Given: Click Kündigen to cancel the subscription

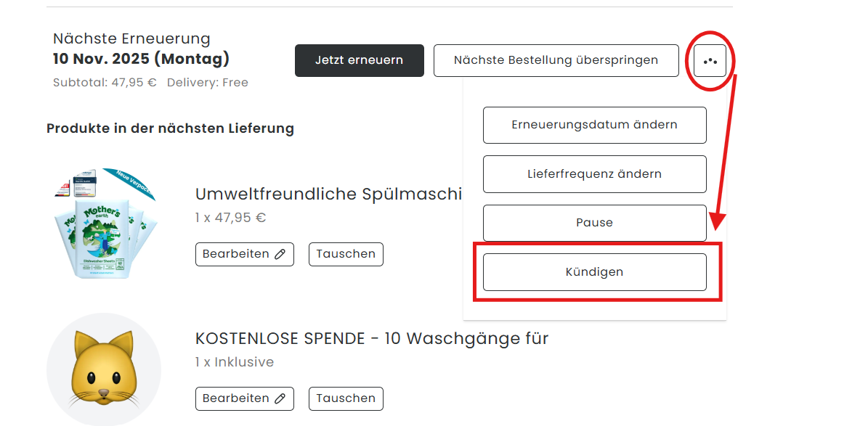Looking at the screenshot, I should coord(594,272).
